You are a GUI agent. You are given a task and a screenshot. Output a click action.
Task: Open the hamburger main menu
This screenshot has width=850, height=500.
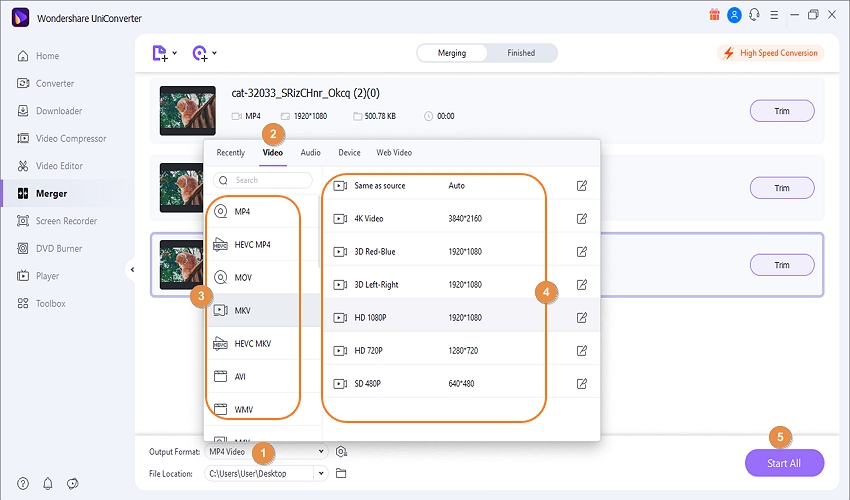774,15
